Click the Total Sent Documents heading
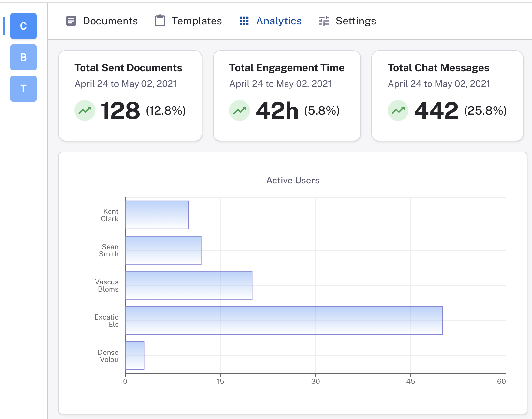This screenshot has height=419, width=532. (x=128, y=68)
